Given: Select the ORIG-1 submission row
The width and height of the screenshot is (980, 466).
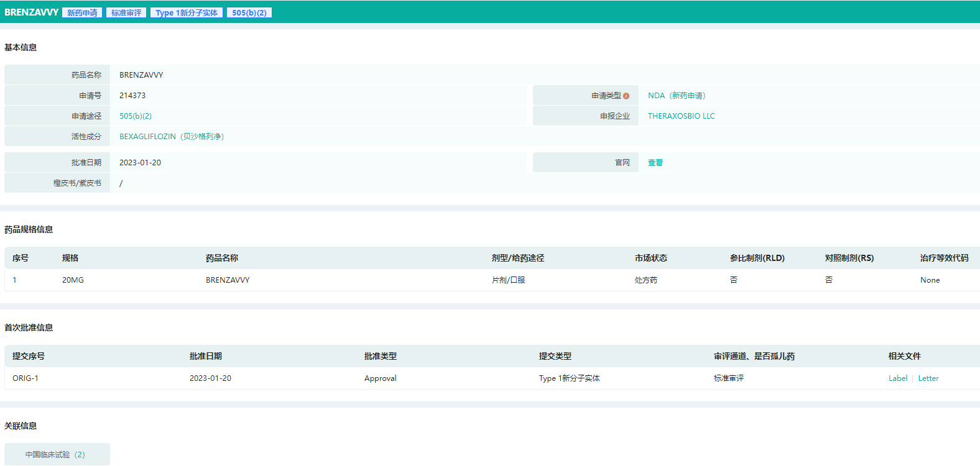Looking at the screenshot, I should pos(25,378).
